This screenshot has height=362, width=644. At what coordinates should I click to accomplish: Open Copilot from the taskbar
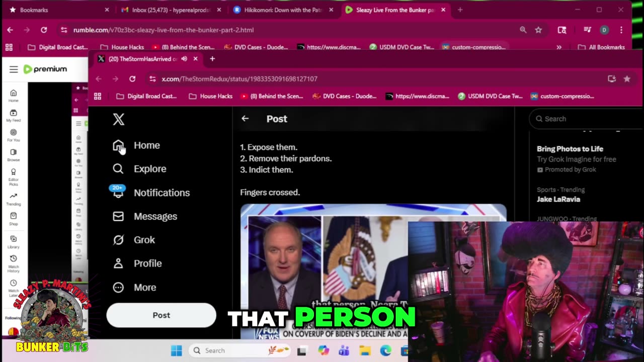coord(323,350)
